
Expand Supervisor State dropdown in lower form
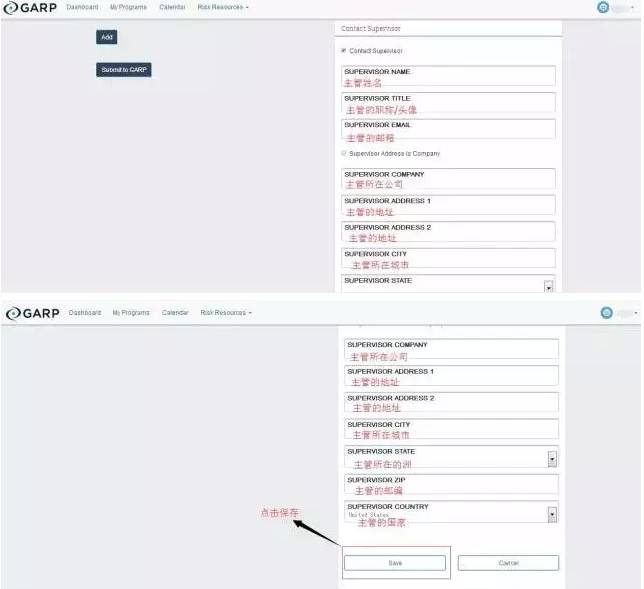552,459
